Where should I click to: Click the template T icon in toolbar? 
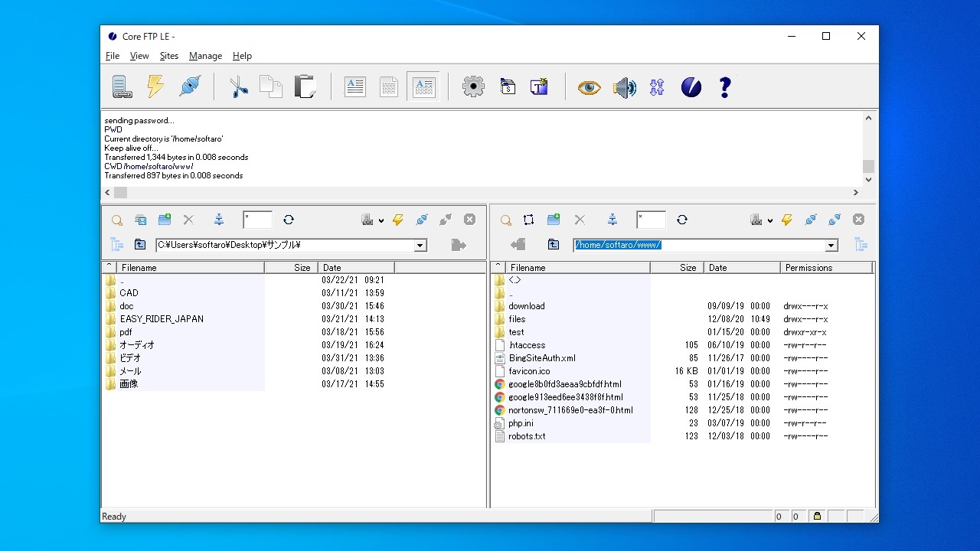539,87
